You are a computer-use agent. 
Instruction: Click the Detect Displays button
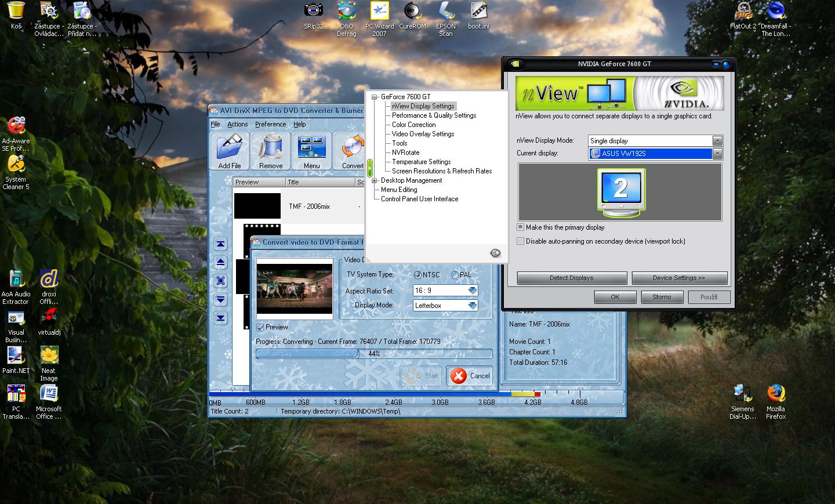pos(572,278)
